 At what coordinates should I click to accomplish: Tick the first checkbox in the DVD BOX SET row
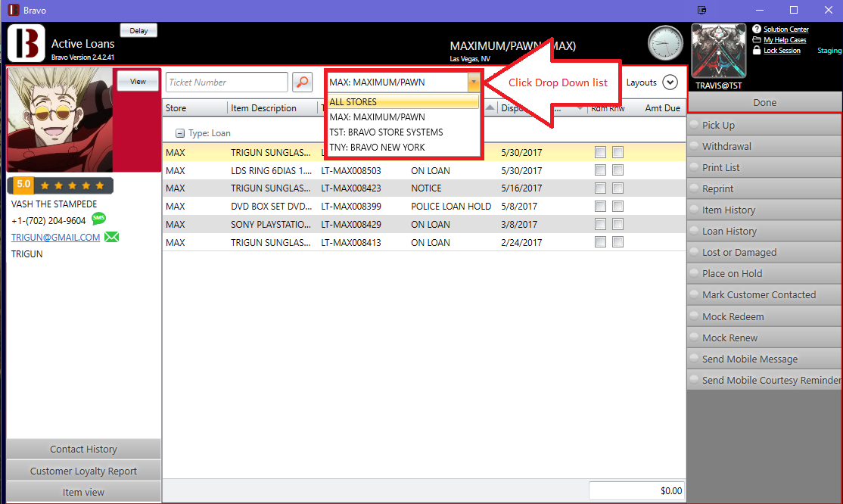coord(601,206)
